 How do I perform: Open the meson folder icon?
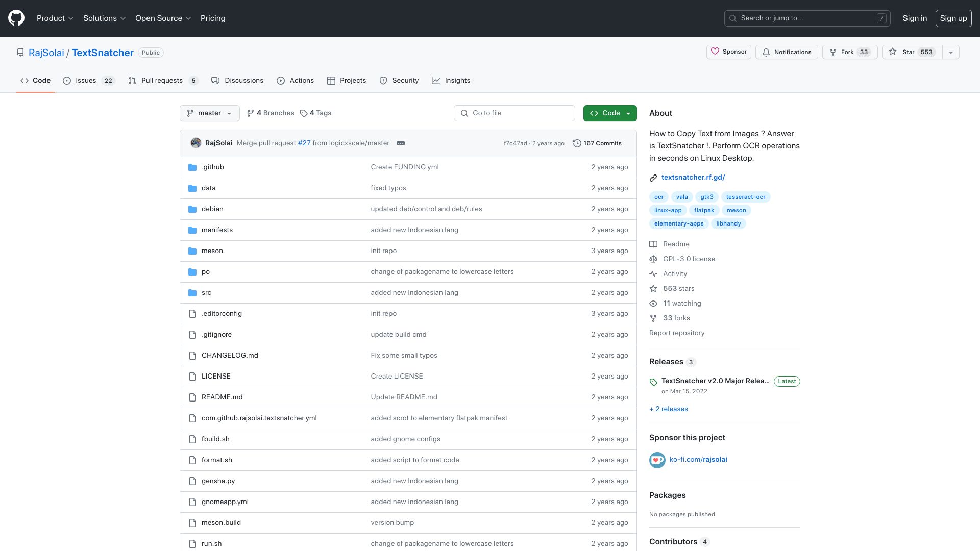pyautogui.click(x=192, y=251)
